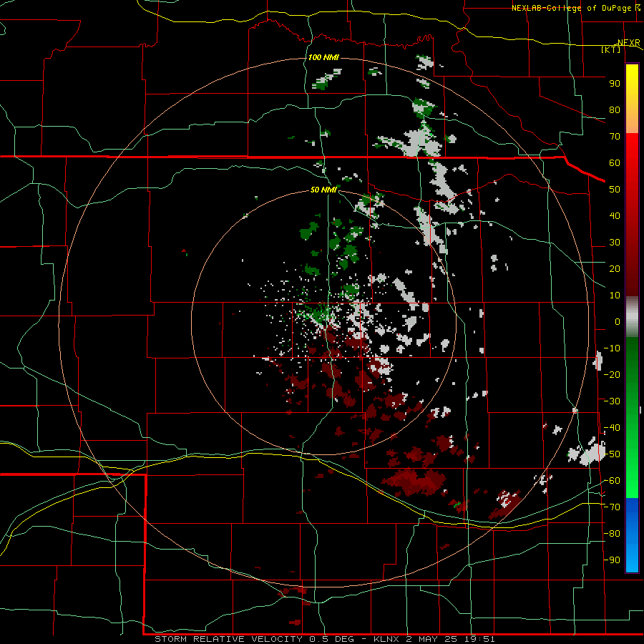Click the 50 NMI range ring label
This screenshot has width=644, height=644.
pyautogui.click(x=323, y=190)
